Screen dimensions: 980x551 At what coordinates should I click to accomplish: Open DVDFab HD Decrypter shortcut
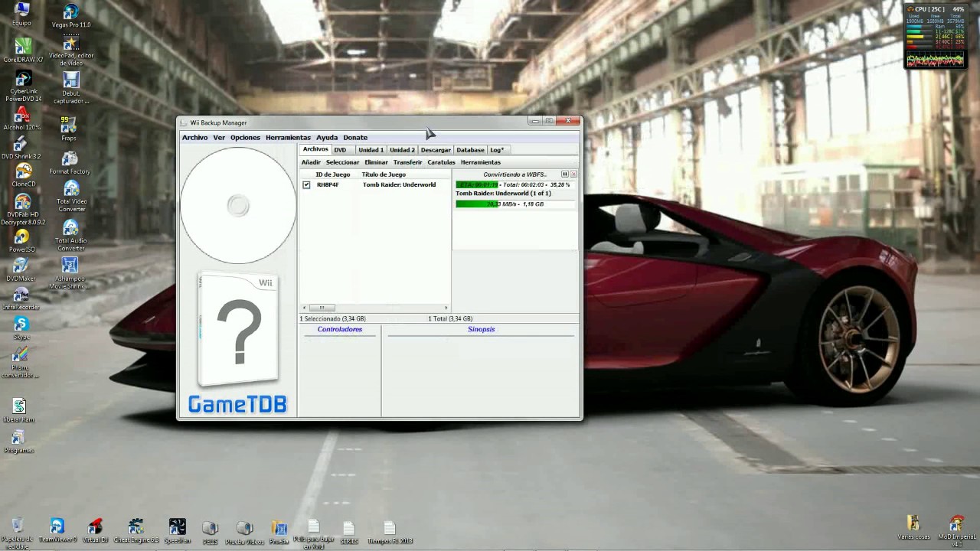tap(23, 210)
